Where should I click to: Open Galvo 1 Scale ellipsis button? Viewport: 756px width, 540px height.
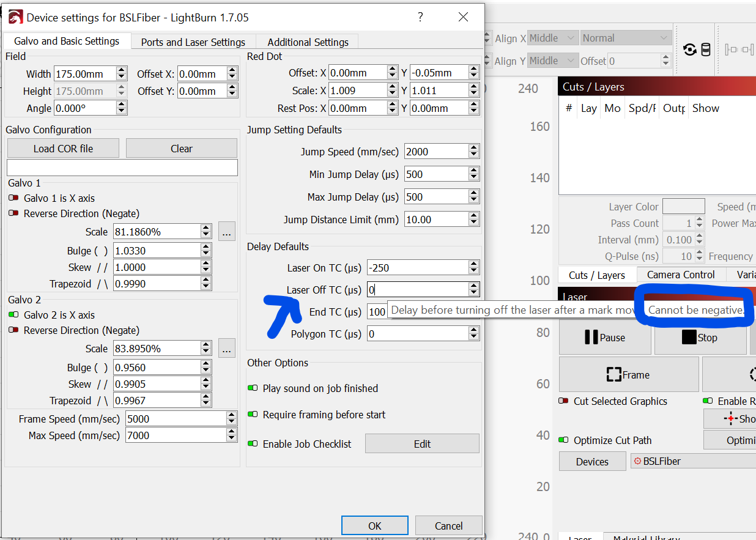pos(226,232)
